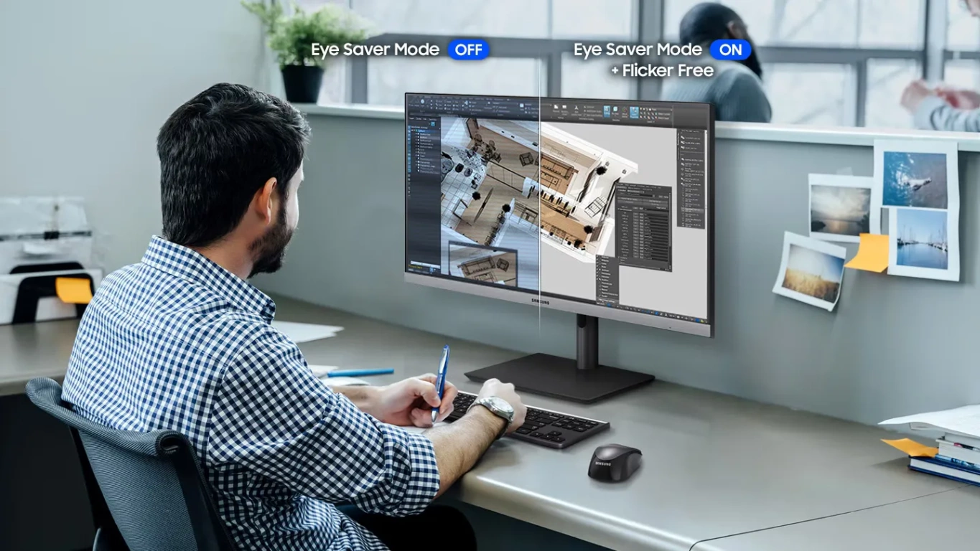Click the inset preview thumbnail of sofa view
The image size is (980, 551).
tap(482, 262)
